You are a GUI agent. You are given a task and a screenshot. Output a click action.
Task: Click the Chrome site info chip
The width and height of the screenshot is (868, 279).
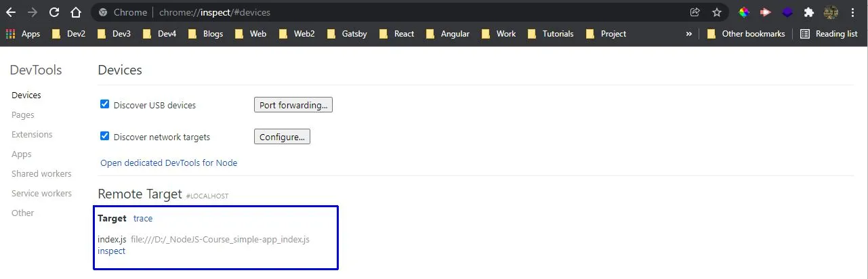pos(123,12)
